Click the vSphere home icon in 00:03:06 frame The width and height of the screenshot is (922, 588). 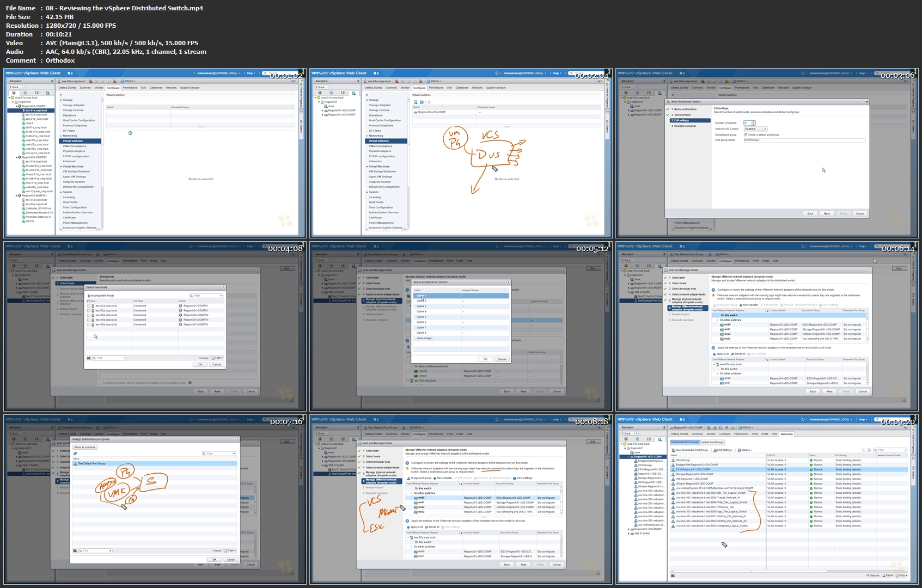(x=682, y=73)
